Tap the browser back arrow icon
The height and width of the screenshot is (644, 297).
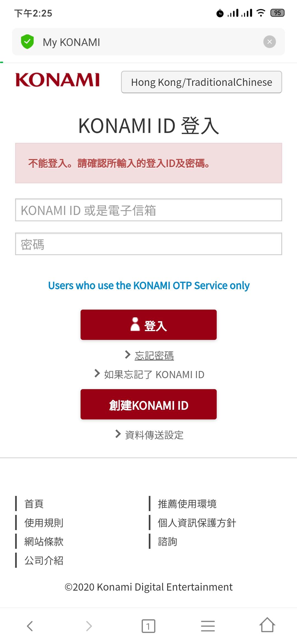30,626
